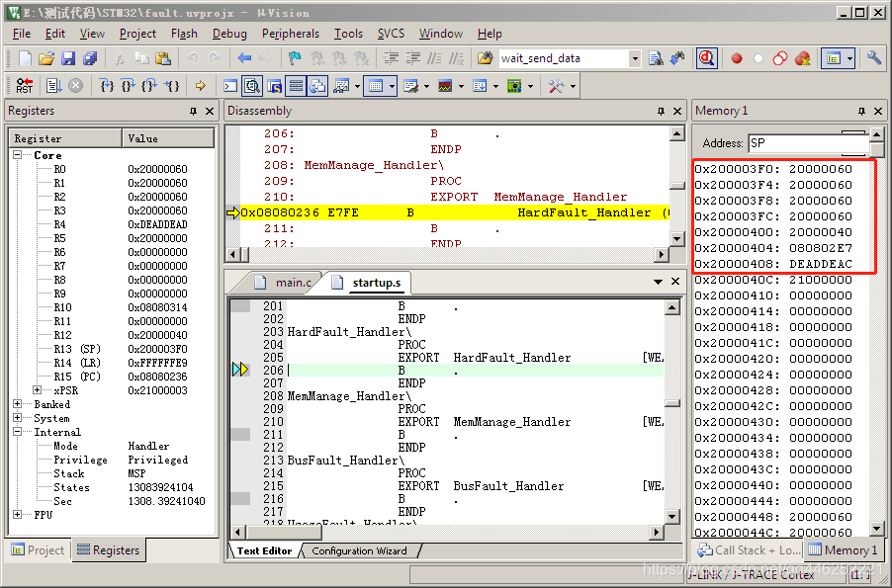The image size is (892, 588).
Task: Open the Peripherals menu
Action: (291, 33)
